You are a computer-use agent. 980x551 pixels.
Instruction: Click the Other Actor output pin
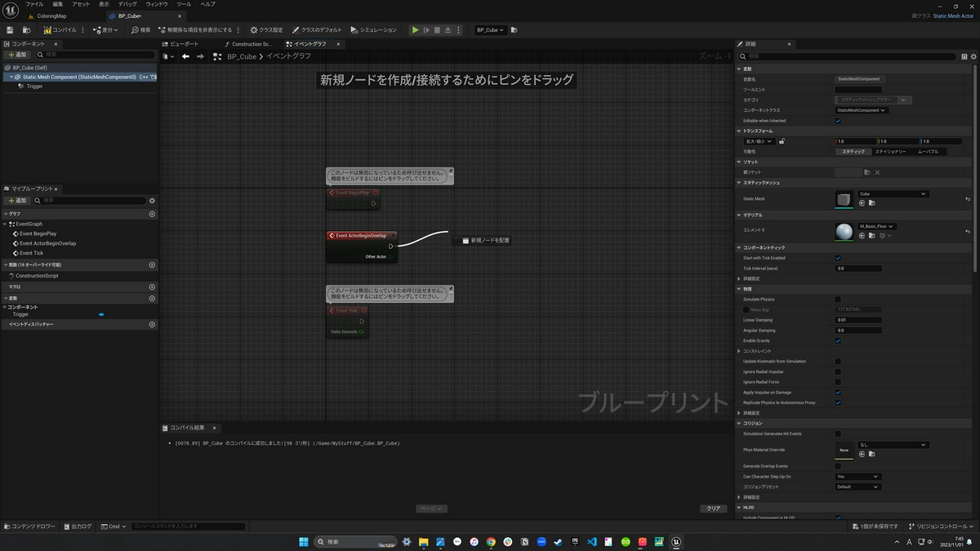coord(391,256)
